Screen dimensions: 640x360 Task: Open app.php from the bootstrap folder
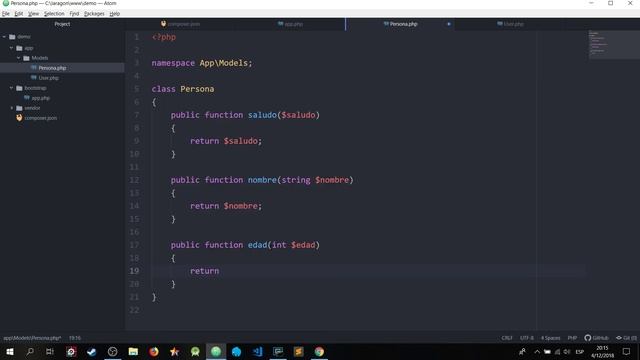click(40, 98)
